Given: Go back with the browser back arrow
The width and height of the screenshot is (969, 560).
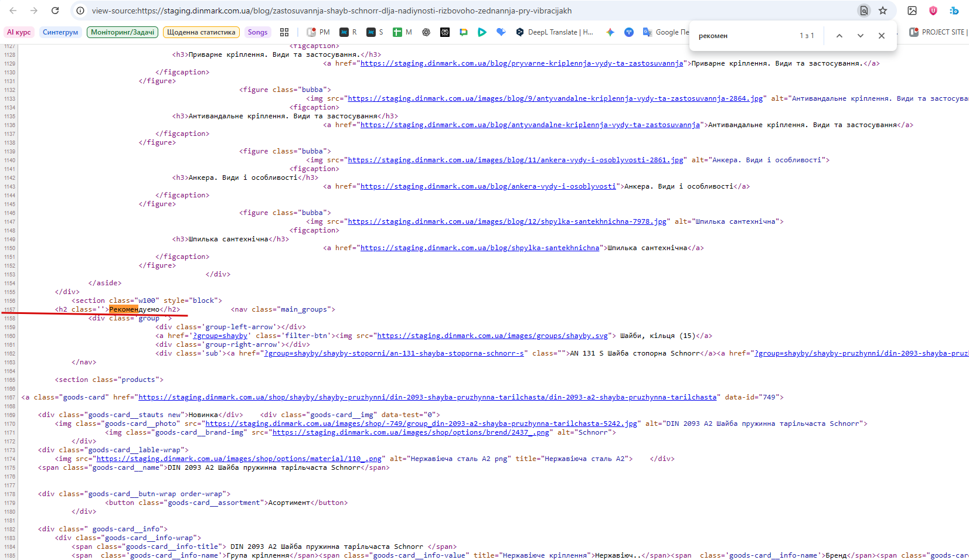Looking at the screenshot, I should [13, 11].
